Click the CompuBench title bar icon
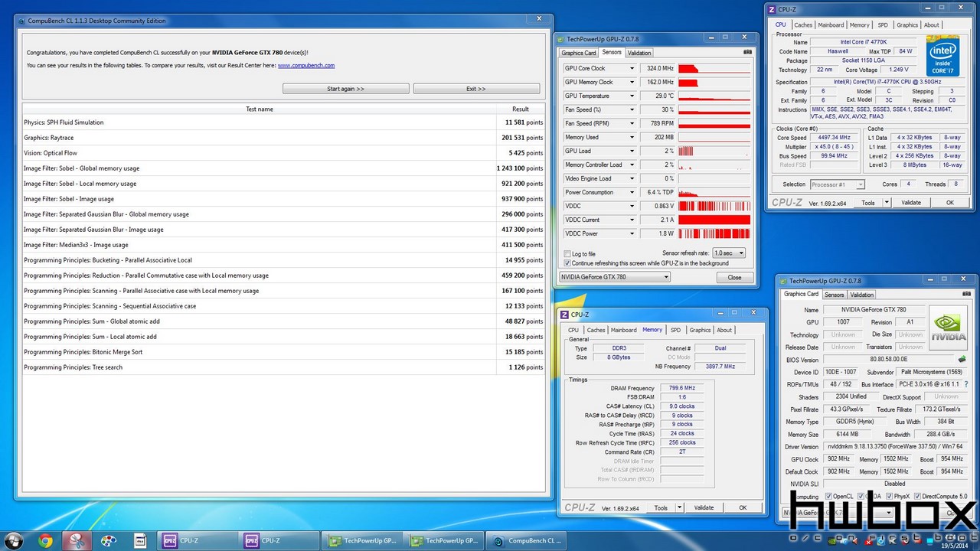980x551 pixels. point(21,21)
